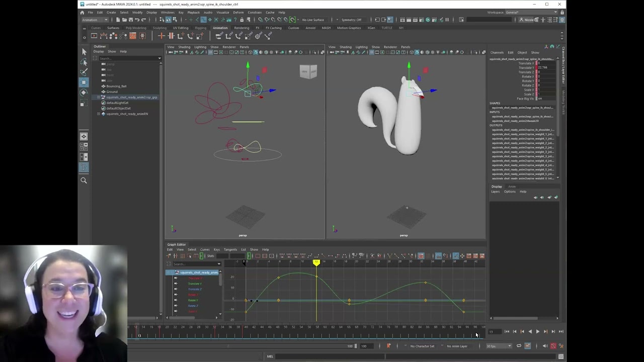Expand the squirrels_shot_ready_animRN node
The image size is (644, 362).
tap(99, 114)
